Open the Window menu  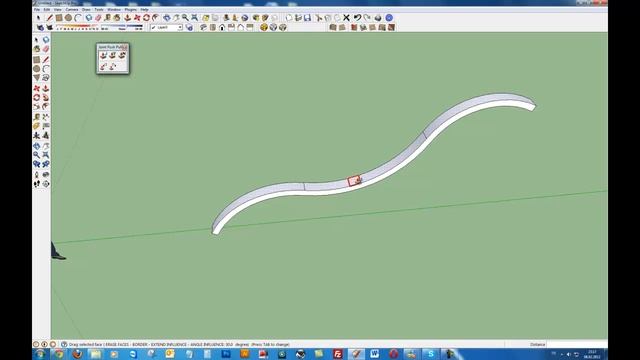point(114,9)
